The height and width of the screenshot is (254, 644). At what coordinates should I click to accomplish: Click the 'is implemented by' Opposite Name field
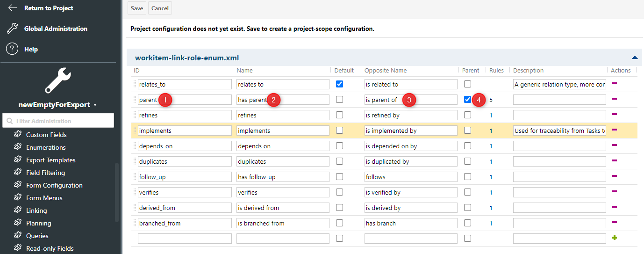(411, 131)
